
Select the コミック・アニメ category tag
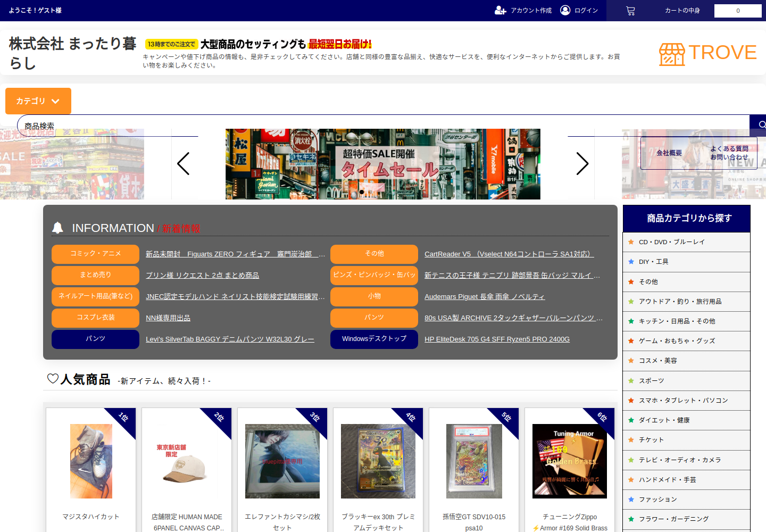click(96, 254)
